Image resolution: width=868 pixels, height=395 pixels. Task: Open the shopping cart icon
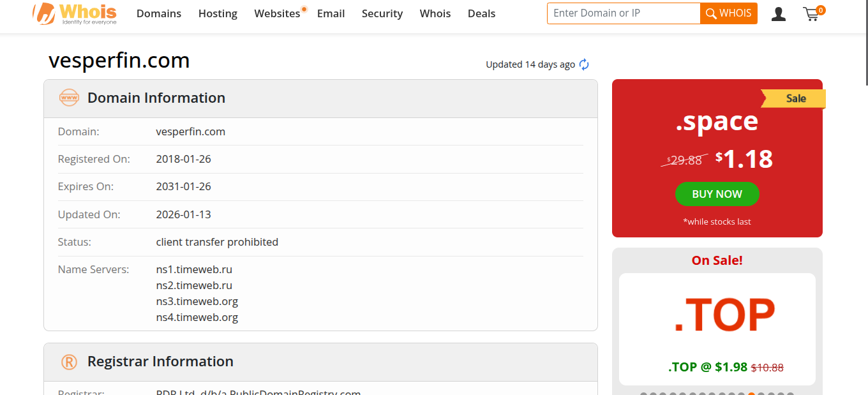[x=811, y=14]
